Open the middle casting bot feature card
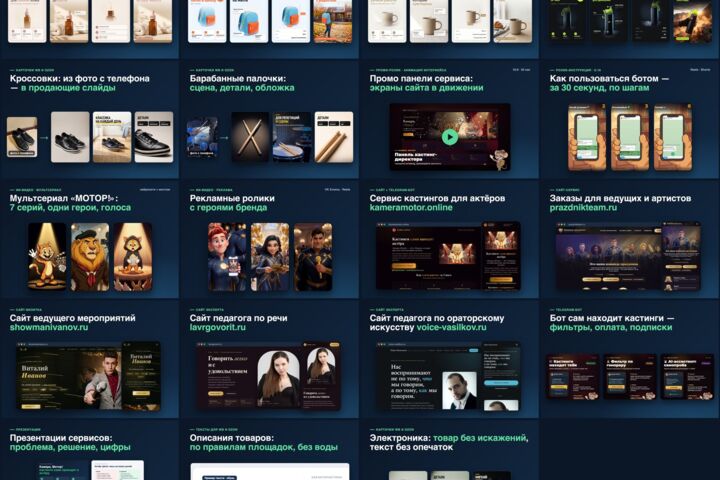 630,377
